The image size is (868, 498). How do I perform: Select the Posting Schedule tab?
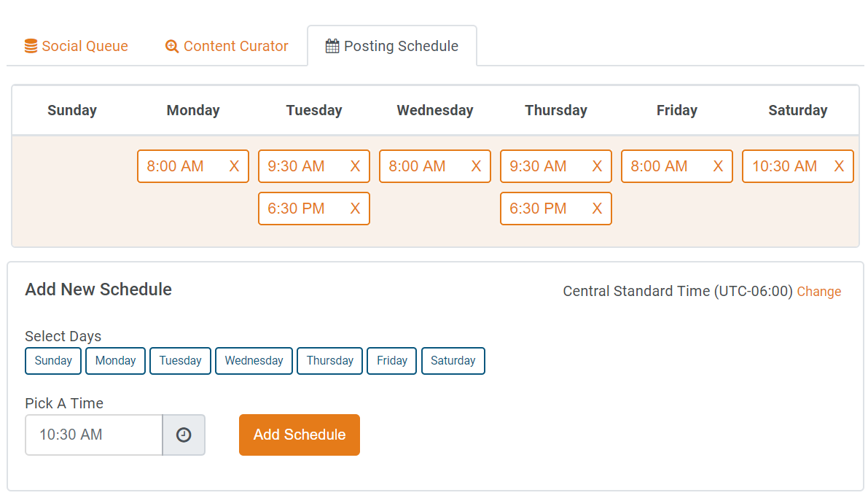392,46
